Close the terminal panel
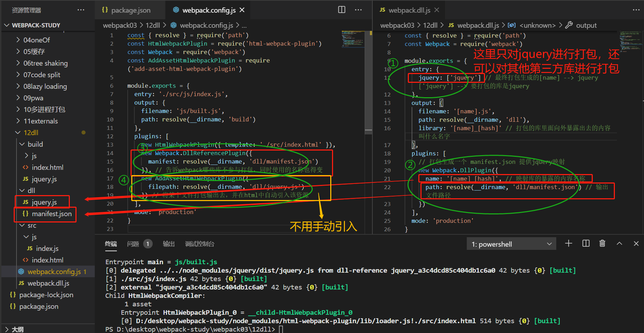Image resolution: width=644 pixels, height=333 pixels. [x=636, y=244]
